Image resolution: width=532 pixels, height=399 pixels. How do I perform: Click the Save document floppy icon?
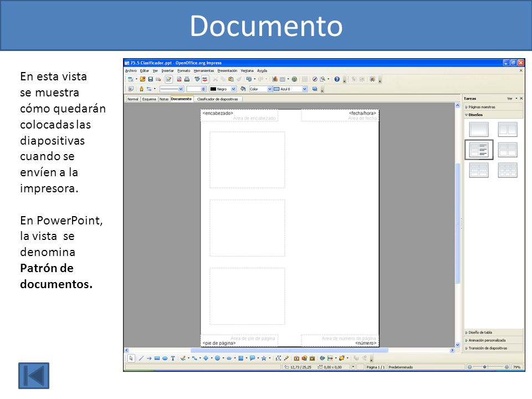pyautogui.click(x=150, y=79)
